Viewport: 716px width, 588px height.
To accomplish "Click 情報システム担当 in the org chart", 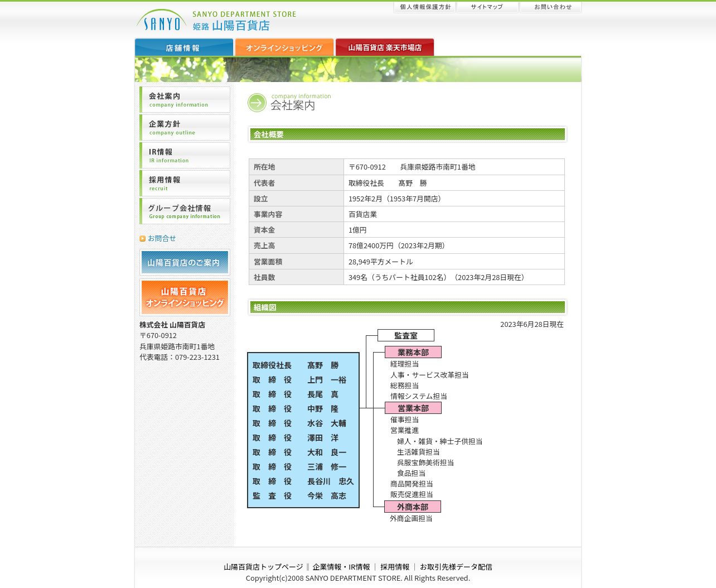I will pyautogui.click(x=419, y=396).
